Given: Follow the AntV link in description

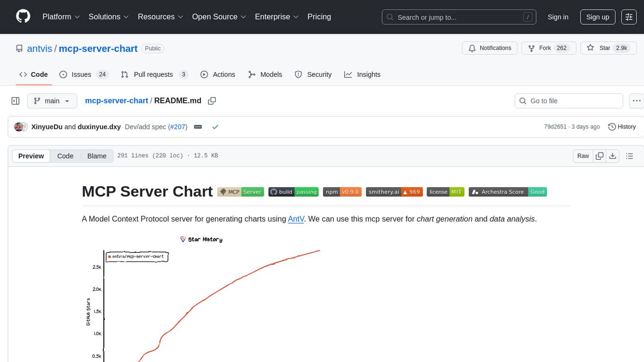Looking at the screenshot, I should pos(296,219).
